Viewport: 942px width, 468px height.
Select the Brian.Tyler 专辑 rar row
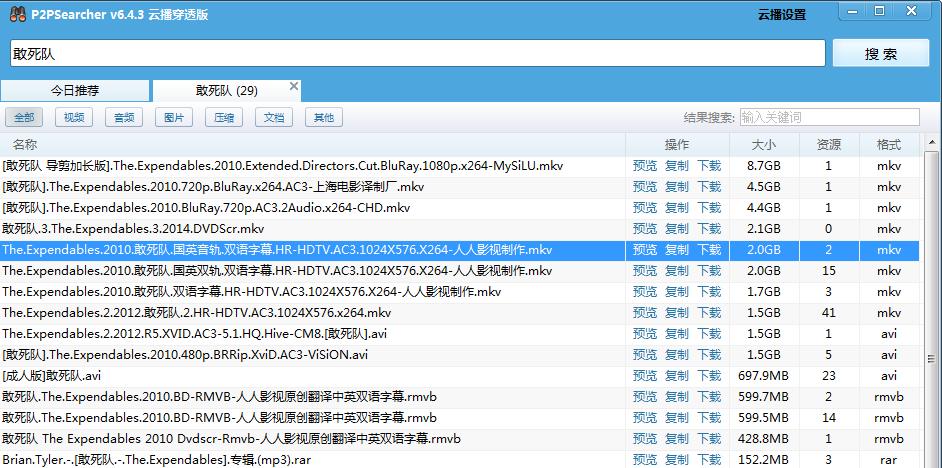[x=157, y=460]
